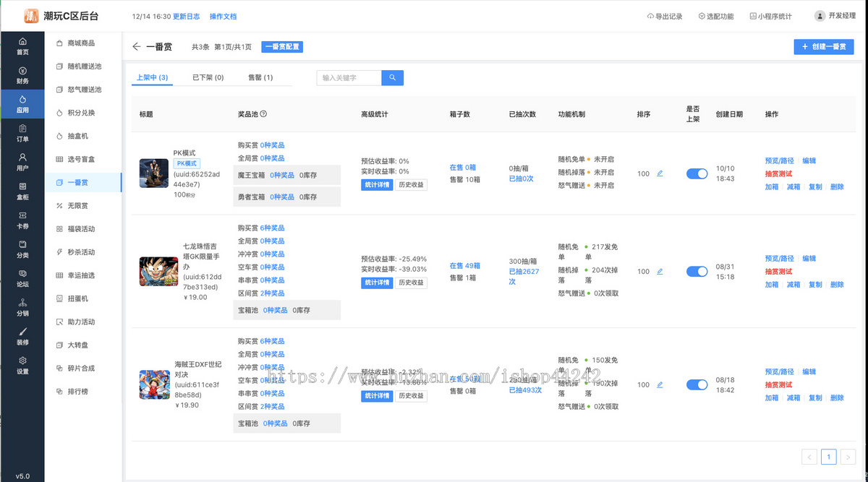Viewport: 868px width, 482px height.
Task: Edit sort order pencil for 海贼王DXF row
Action: [660, 385]
